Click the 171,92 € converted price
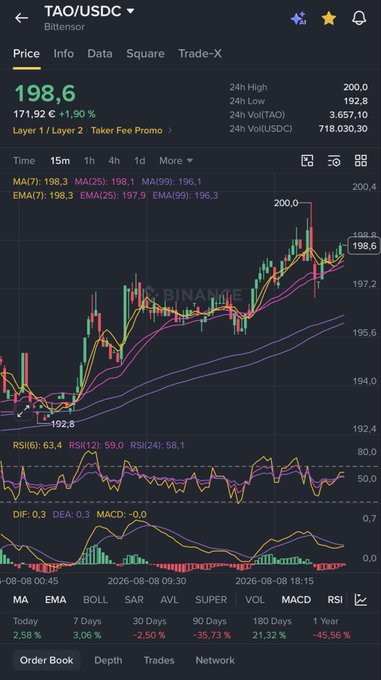Image resolution: width=381 pixels, height=680 pixels. click(34, 114)
